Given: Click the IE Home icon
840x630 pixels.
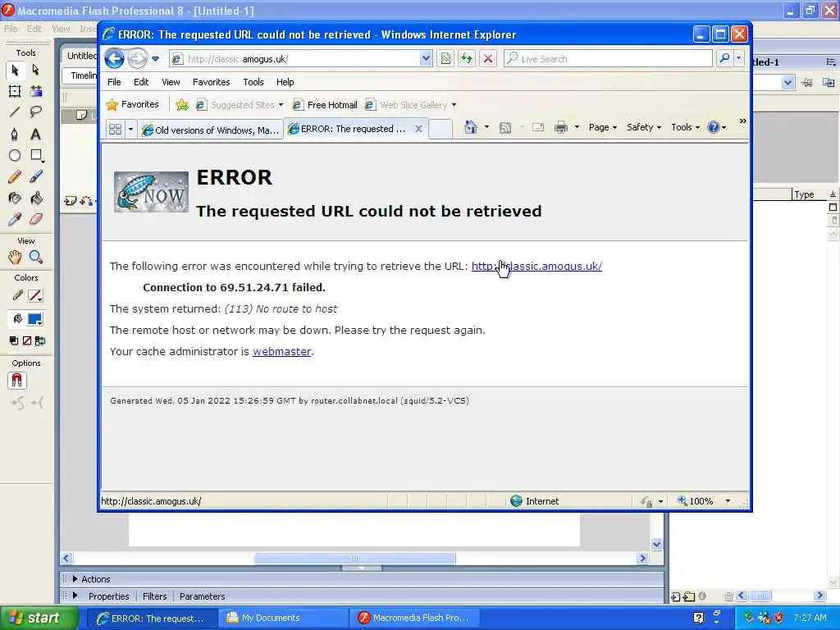Looking at the screenshot, I should point(470,127).
